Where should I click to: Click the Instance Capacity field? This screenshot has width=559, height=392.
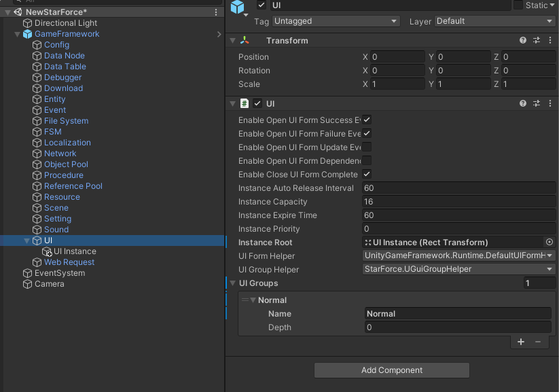point(459,202)
